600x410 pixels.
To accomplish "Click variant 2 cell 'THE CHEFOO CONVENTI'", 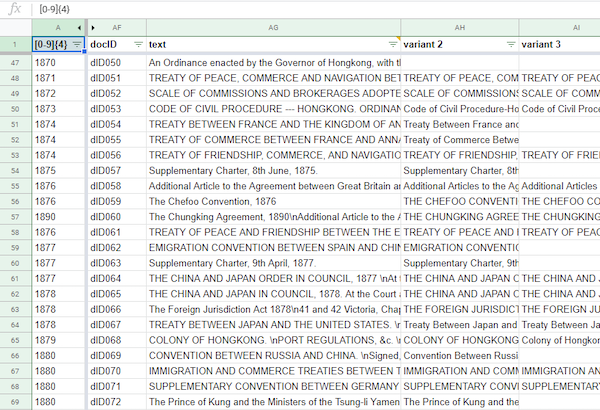I will tap(460, 201).
